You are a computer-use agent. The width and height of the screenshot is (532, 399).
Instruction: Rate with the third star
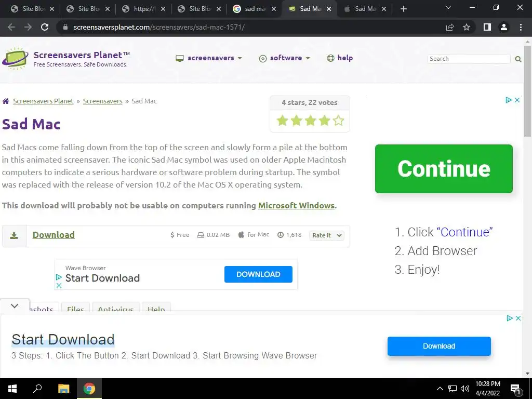[311, 121]
